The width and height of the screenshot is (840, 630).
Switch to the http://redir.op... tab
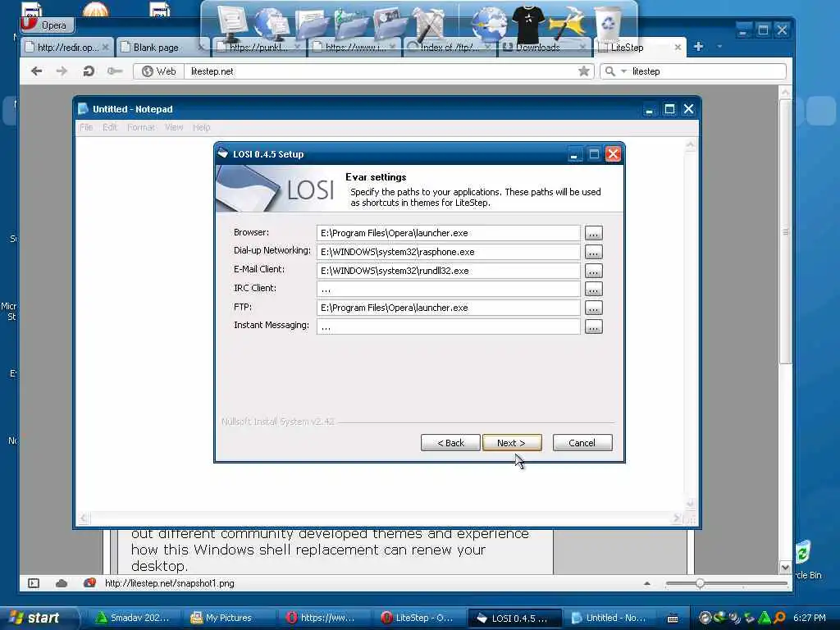click(x=67, y=47)
